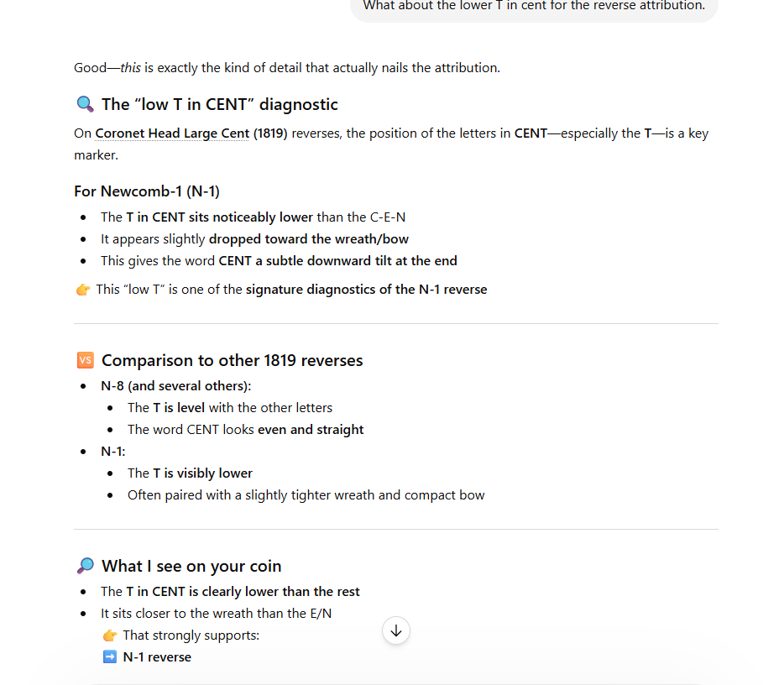
Task: Click the 'For Newcomb-1 (N-1)' subheading
Action: [x=147, y=191]
